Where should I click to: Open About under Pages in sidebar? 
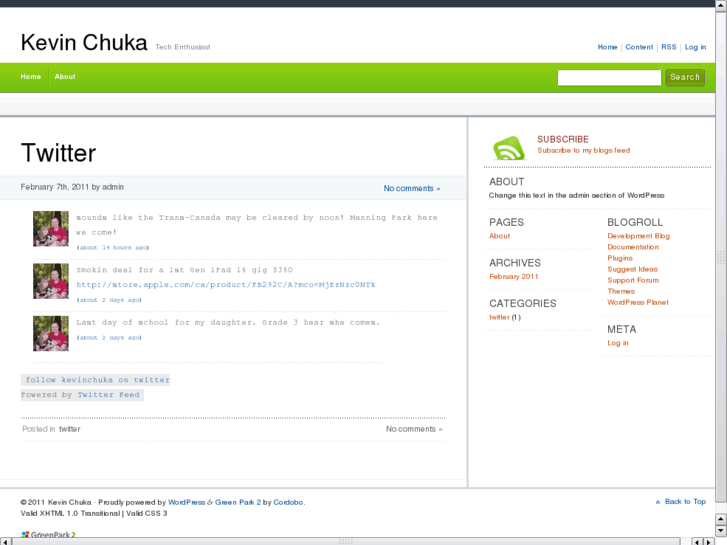tap(499, 236)
